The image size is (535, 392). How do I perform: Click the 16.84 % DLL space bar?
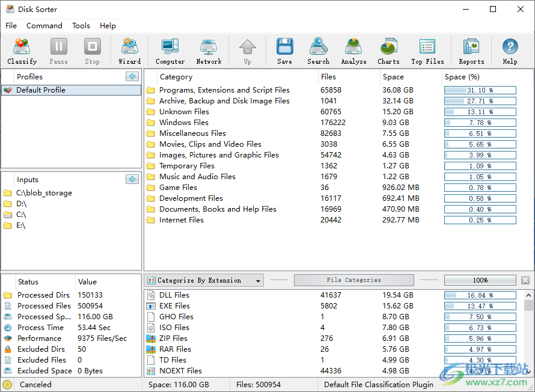coord(480,295)
